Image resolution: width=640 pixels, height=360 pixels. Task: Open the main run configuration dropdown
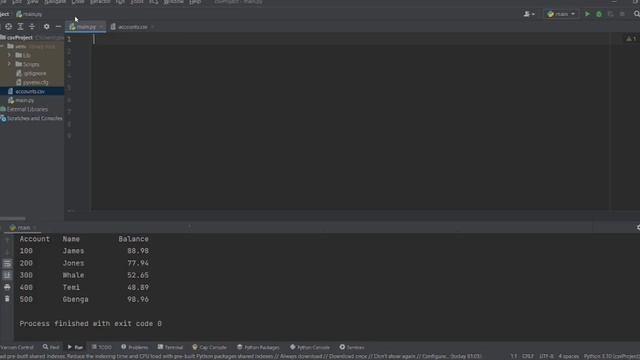tap(561, 14)
